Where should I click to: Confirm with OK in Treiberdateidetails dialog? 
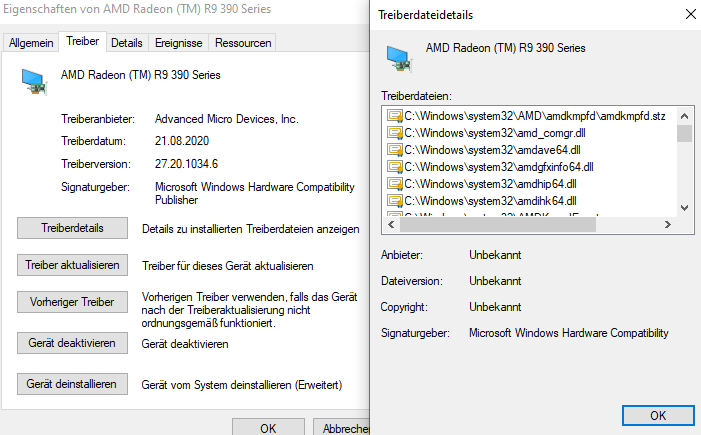click(x=658, y=416)
